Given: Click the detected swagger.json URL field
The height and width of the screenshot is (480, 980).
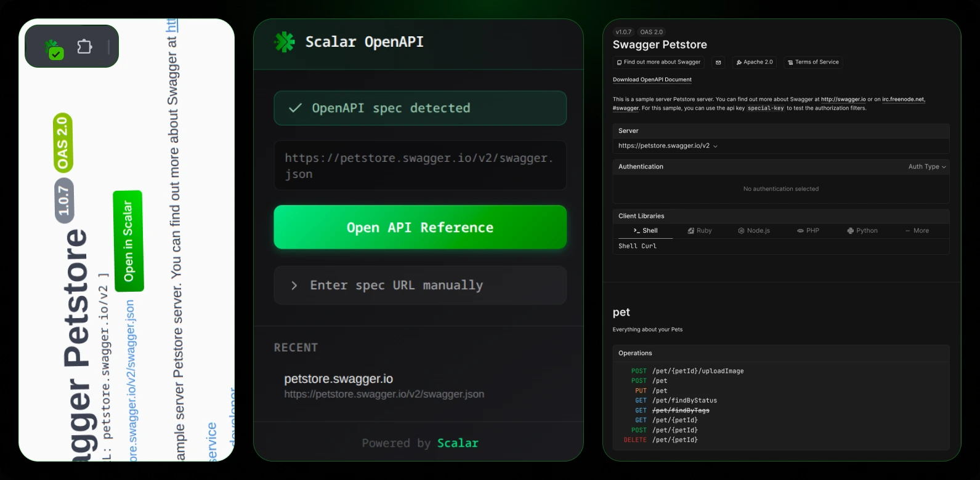Looking at the screenshot, I should 420,166.
